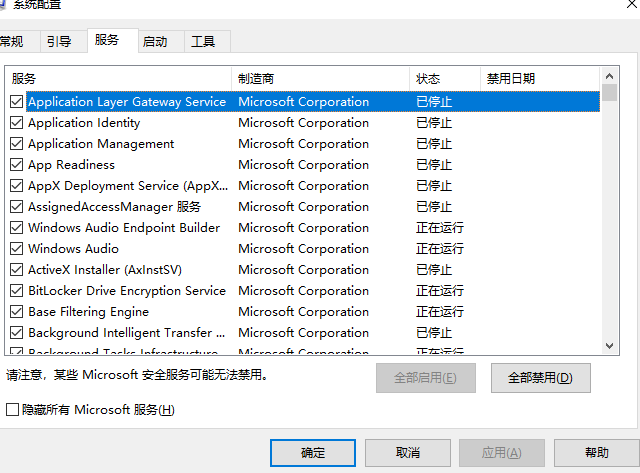Toggle Background Intelligent Transfer checkbox
The height and width of the screenshot is (473, 640).
[16, 333]
